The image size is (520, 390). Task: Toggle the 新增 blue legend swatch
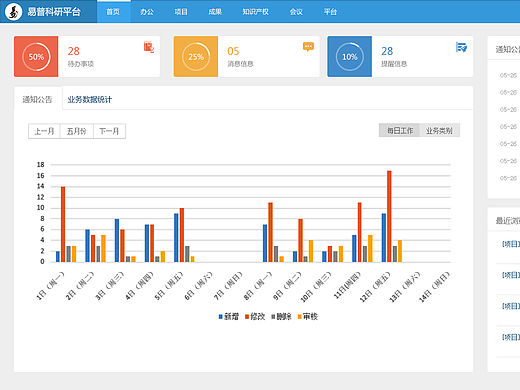coord(220,317)
